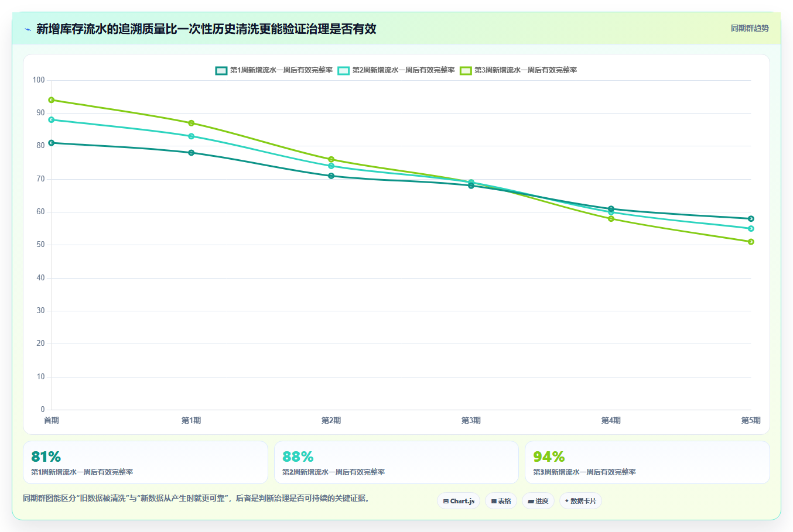Click the 同期群趋势 label in the header
This screenshot has height=532, width=793.
coord(750,28)
